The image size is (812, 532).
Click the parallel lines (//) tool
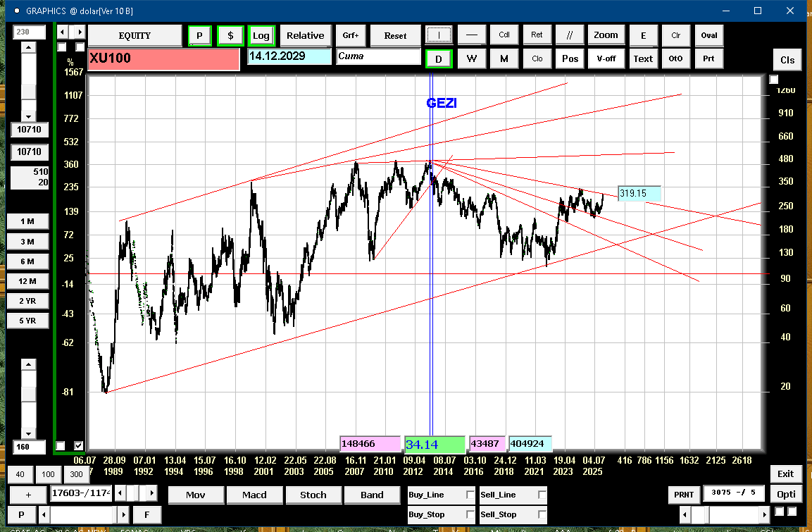point(570,35)
